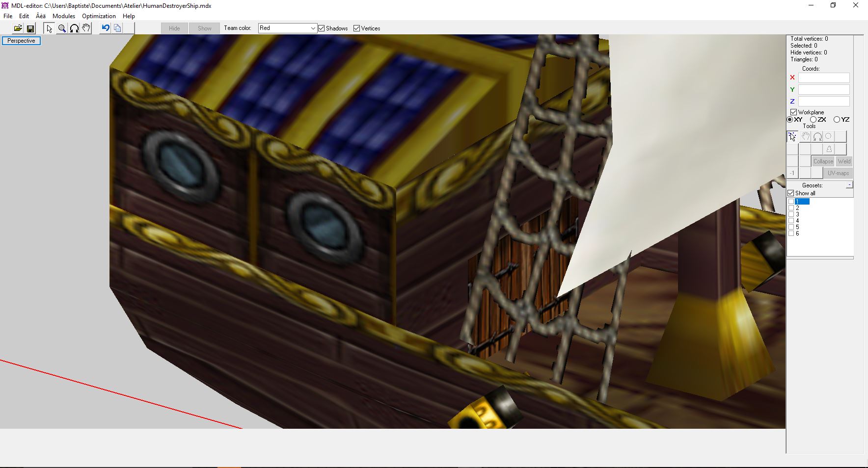Click the UV-maps button
The height and width of the screenshot is (468, 868).
click(838, 173)
